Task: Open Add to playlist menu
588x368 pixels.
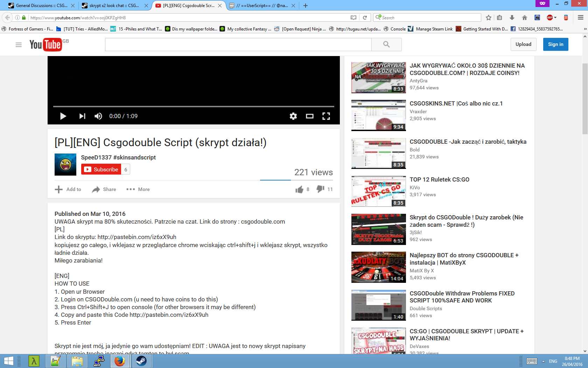Action: 68,189
